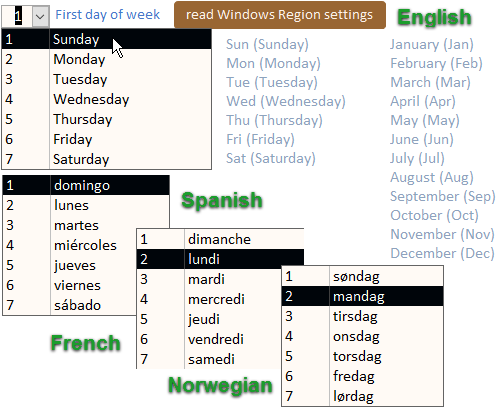Choose Monday from the English dropdown list
Screen dimensions: 504x408
pyautogui.click(x=107, y=59)
